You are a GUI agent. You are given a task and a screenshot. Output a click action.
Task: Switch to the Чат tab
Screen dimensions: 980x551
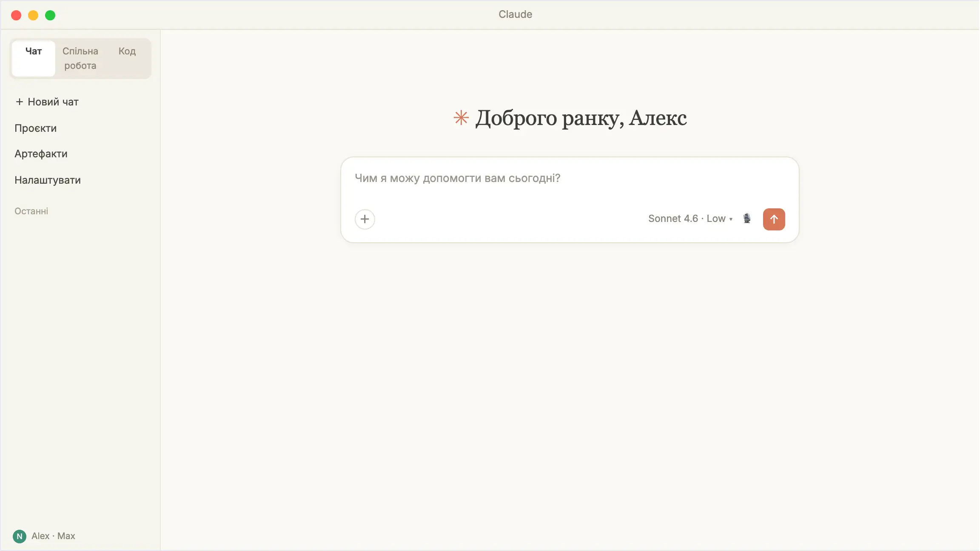(x=34, y=58)
